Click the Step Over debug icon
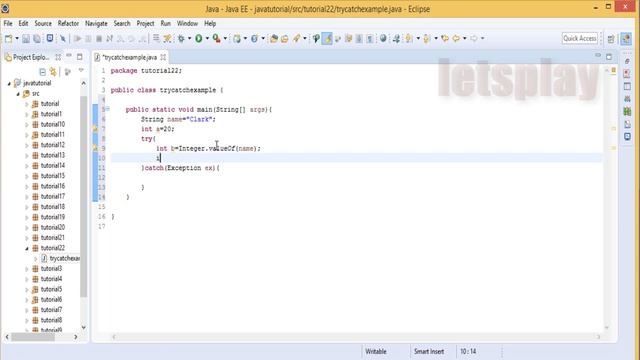 pos(131,39)
